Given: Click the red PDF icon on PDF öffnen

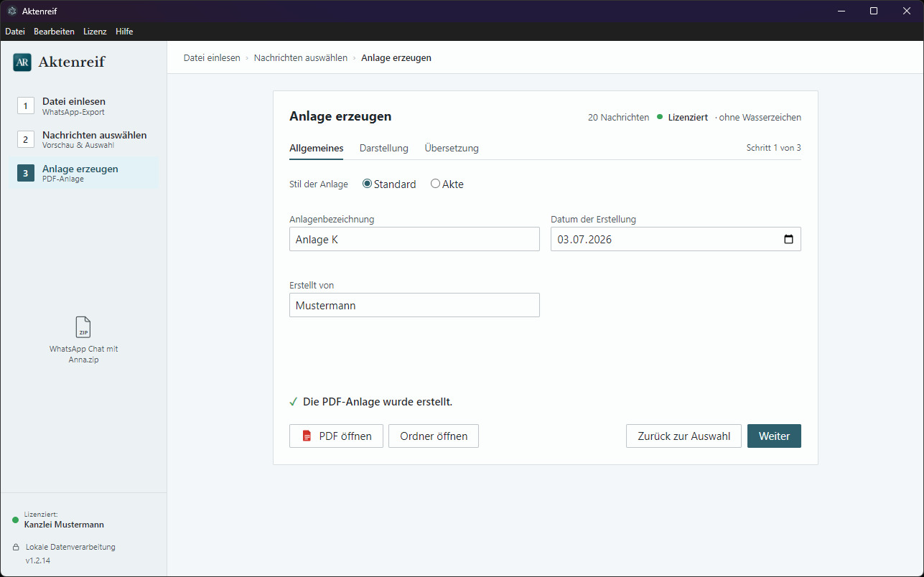Looking at the screenshot, I should coord(307,436).
